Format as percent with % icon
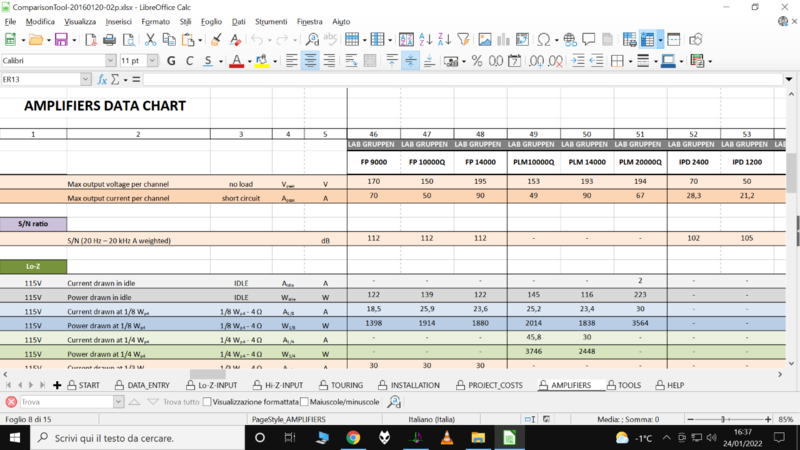 coord(477,61)
